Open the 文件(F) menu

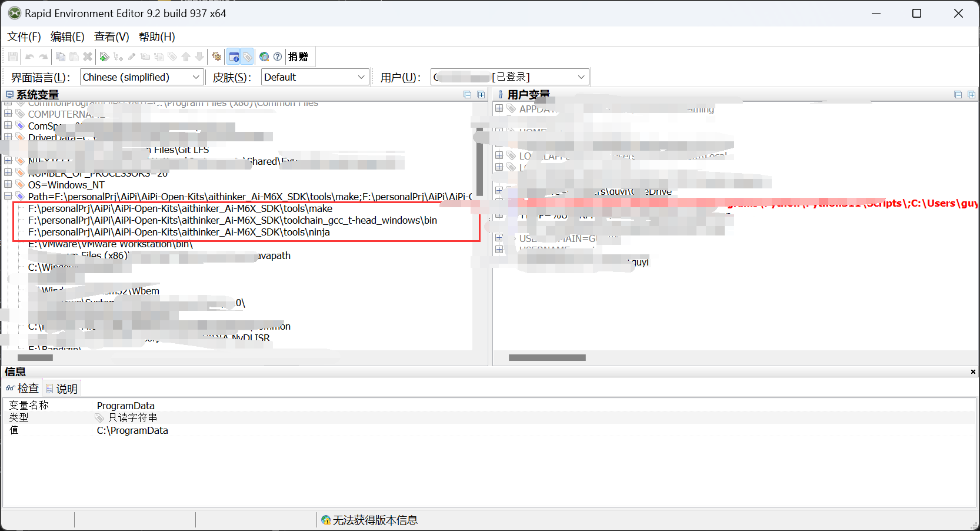pyautogui.click(x=24, y=36)
